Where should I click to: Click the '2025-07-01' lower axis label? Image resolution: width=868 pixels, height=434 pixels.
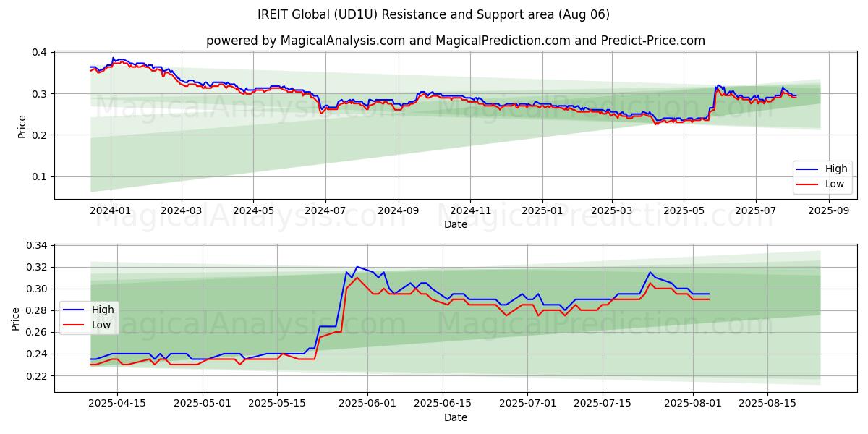[x=527, y=404]
